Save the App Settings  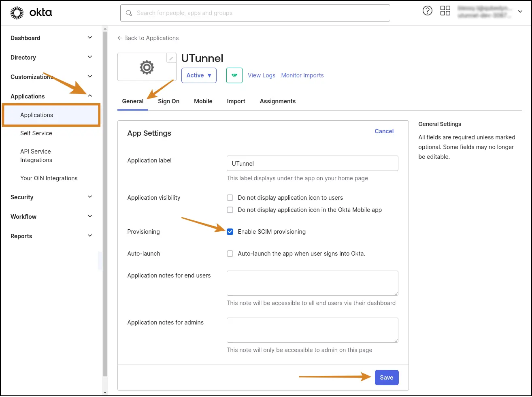tap(386, 377)
